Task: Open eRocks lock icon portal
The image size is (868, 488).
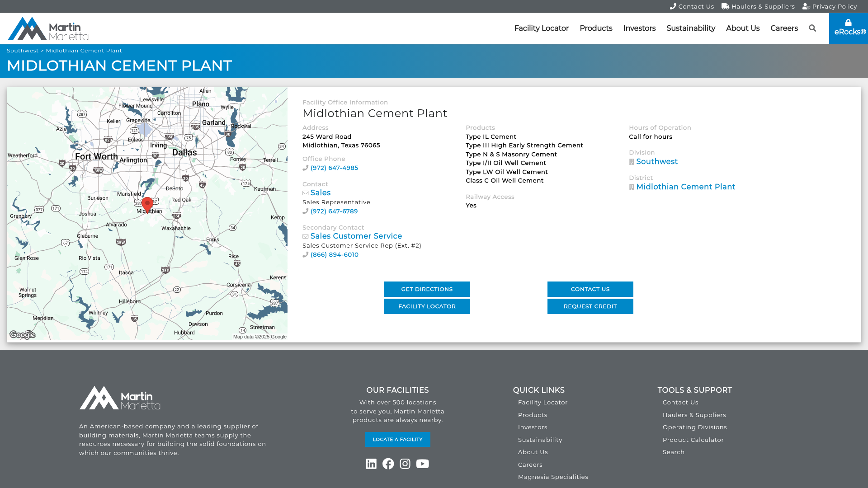Action: [x=848, y=28]
